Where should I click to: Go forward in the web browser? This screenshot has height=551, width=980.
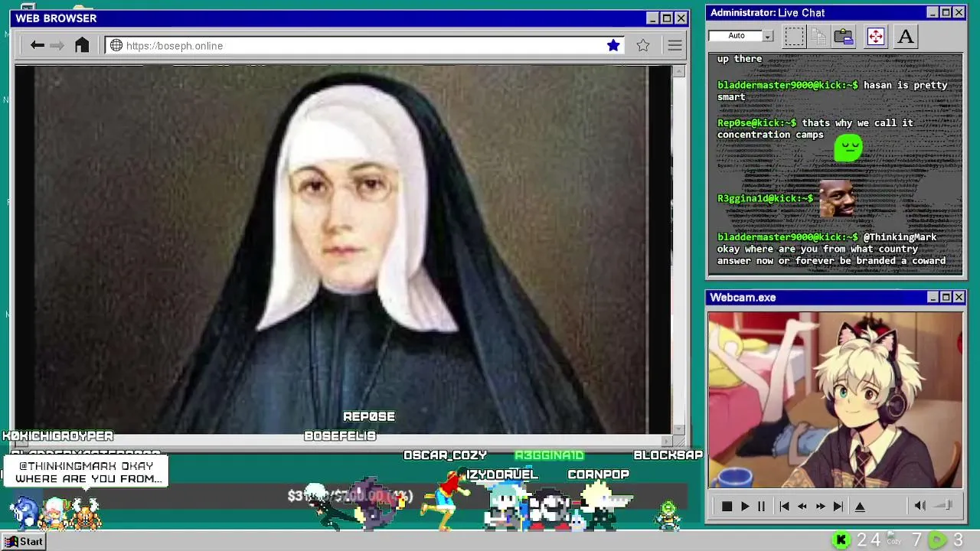pos(57,46)
